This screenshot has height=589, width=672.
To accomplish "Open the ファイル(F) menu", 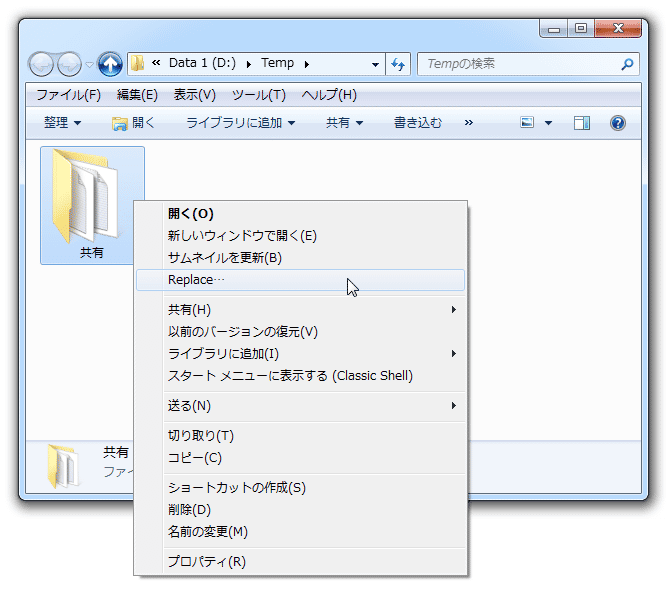I will tap(69, 95).
